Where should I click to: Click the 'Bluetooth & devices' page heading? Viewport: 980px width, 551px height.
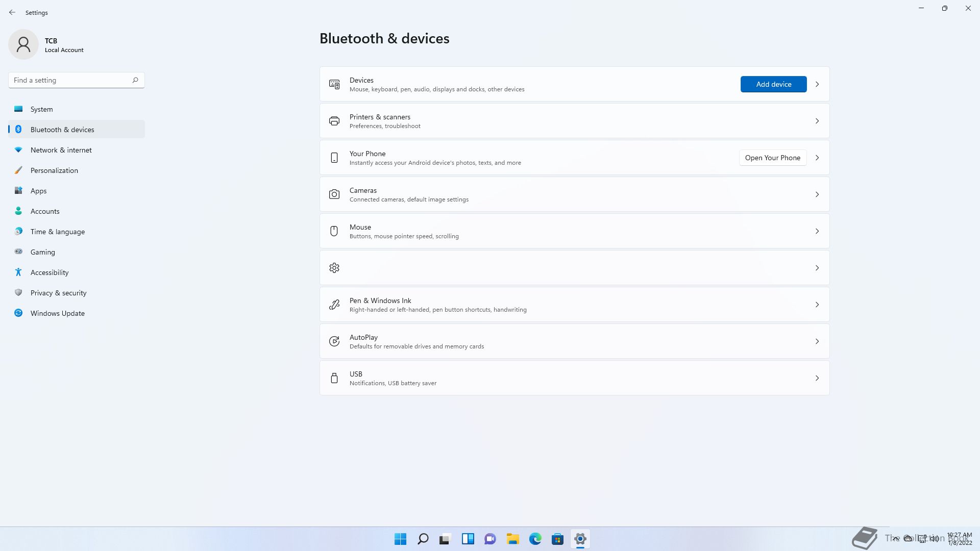point(384,38)
